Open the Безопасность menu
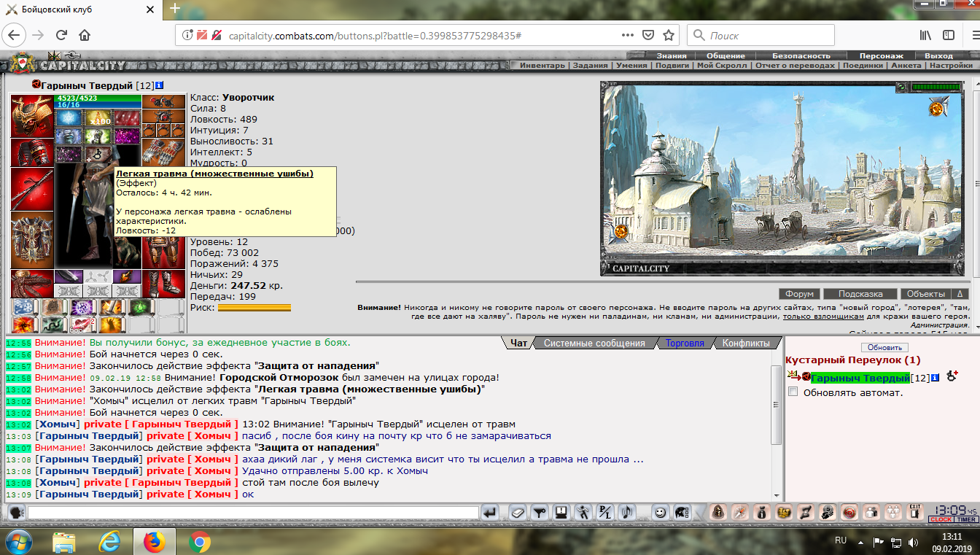Viewport: 980px width, 555px height. [801, 55]
